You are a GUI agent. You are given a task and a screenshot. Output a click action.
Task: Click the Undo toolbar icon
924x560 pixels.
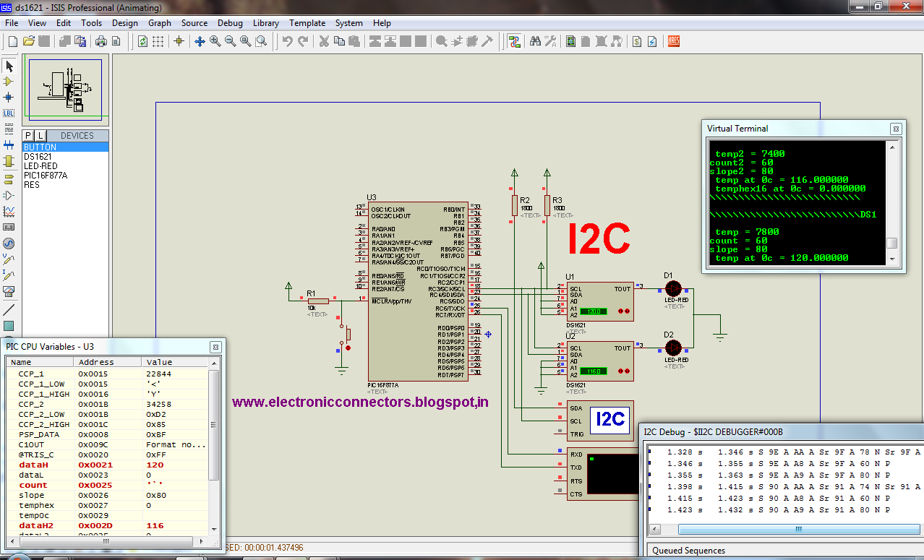(x=288, y=41)
